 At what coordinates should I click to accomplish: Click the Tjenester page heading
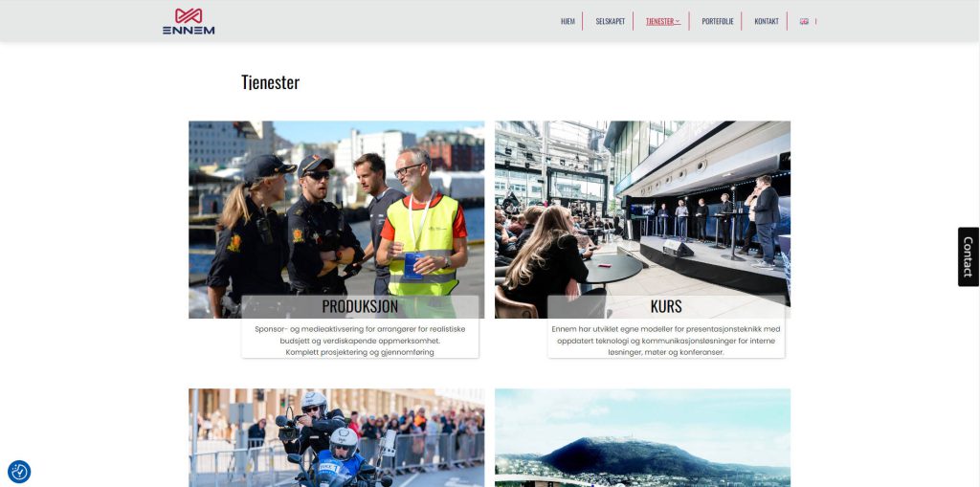270,82
